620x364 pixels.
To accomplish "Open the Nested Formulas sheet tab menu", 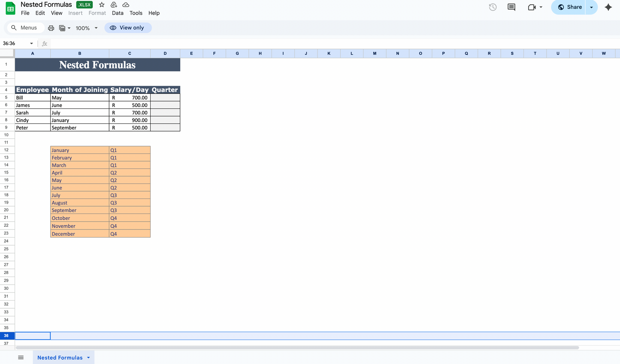I will (88, 357).
